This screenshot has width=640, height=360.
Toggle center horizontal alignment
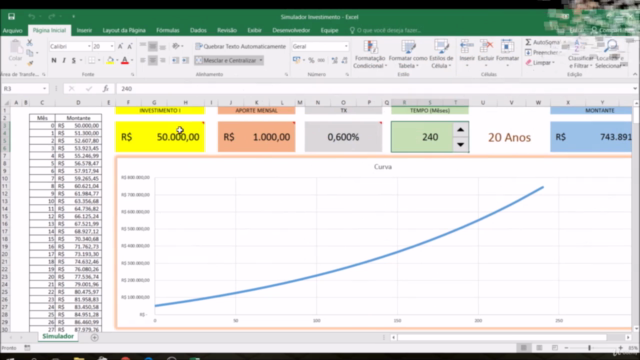pos(153,60)
